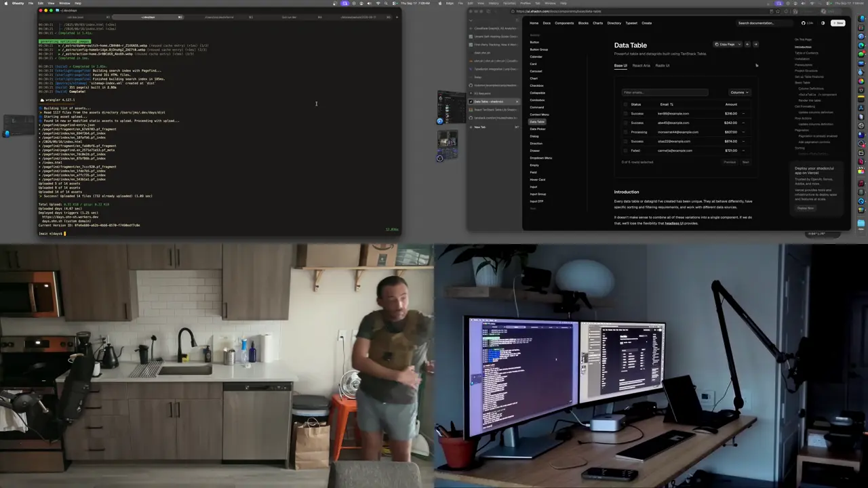Focus the Filter emails input field
Screen dimensions: 868x488
[x=665, y=92]
